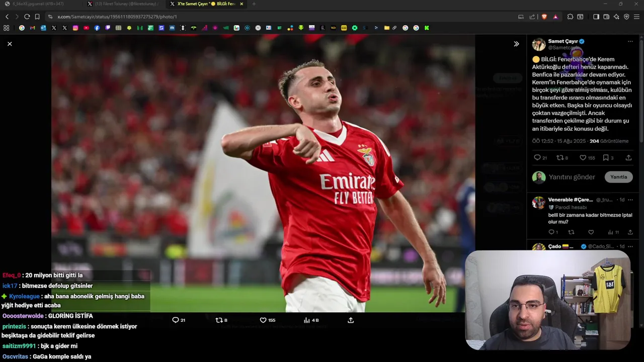Open a new browser tab
The width and height of the screenshot is (644, 362).
[x=254, y=4]
